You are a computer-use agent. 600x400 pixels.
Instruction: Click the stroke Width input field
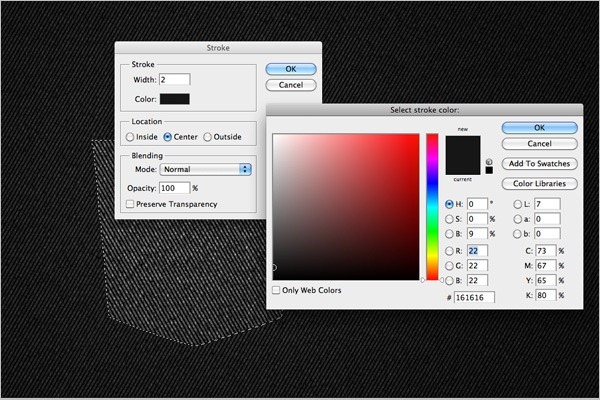pyautogui.click(x=174, y=80)
